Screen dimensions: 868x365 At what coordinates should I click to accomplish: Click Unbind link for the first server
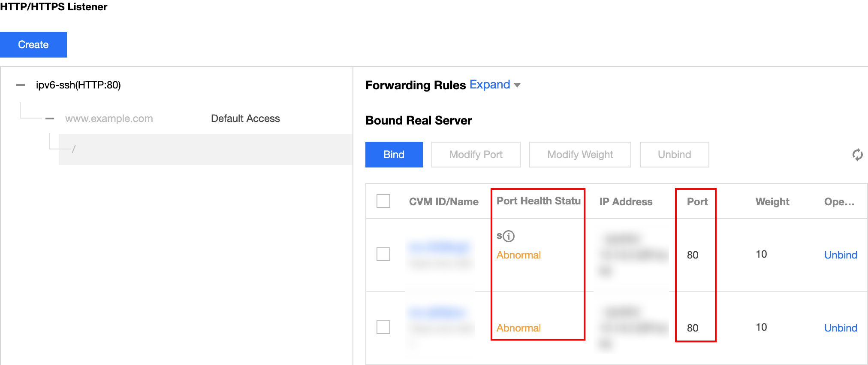(x=841, y=255)
